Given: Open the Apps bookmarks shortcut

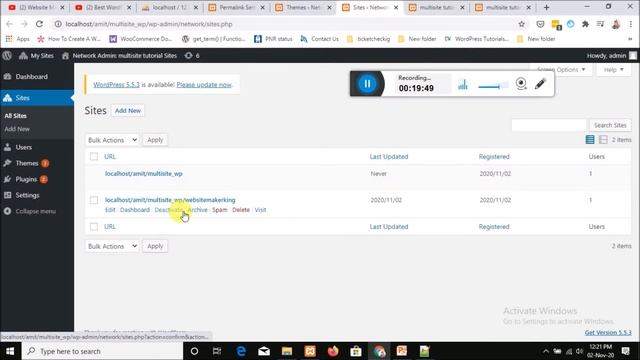Looking at the screenshot, I should click(18, 39).
